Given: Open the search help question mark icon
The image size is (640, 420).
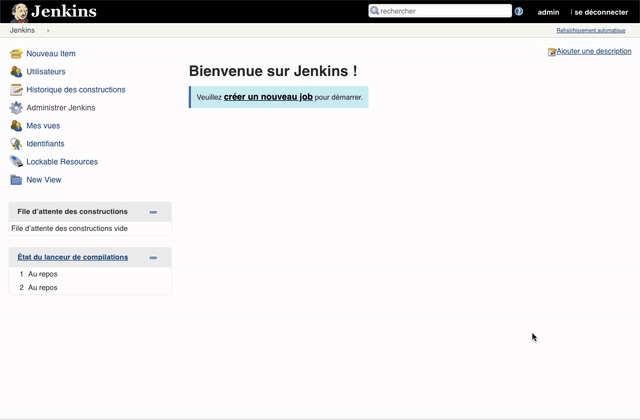Looking at the screenshot, I should tap(519, 11).
